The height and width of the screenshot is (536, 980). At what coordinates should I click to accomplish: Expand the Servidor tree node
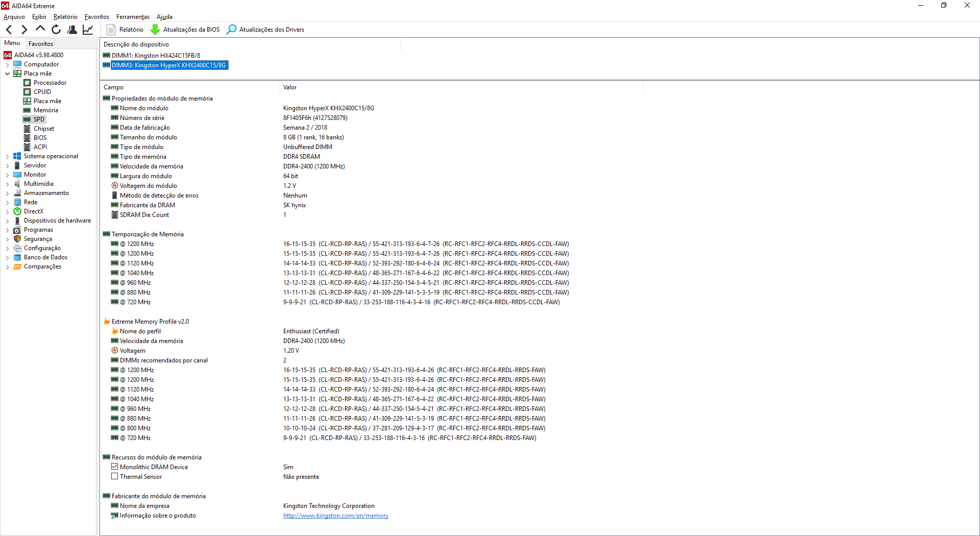click(7, 165)
